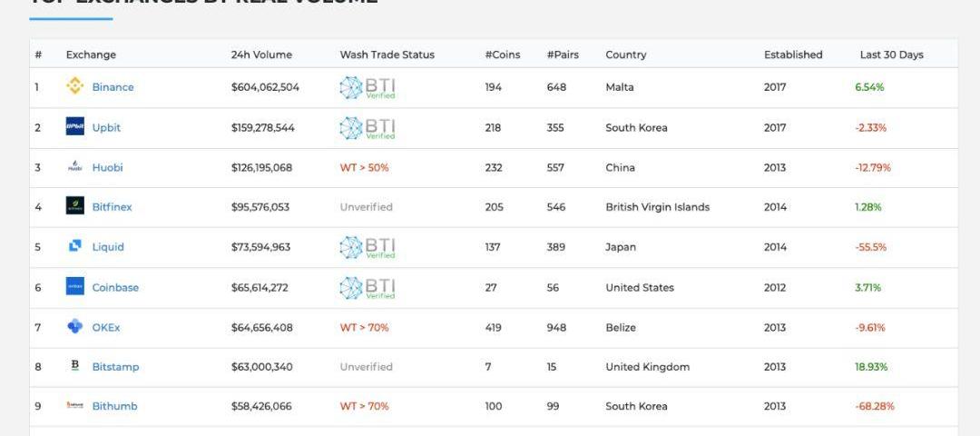The image size is (980, 436).
Task: Click the Bitfinex logo icon
Action: coord(75,206)
